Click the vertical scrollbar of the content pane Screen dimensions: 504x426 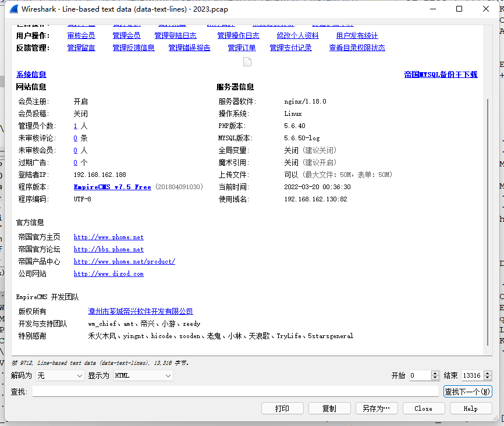tap(488, 221)
